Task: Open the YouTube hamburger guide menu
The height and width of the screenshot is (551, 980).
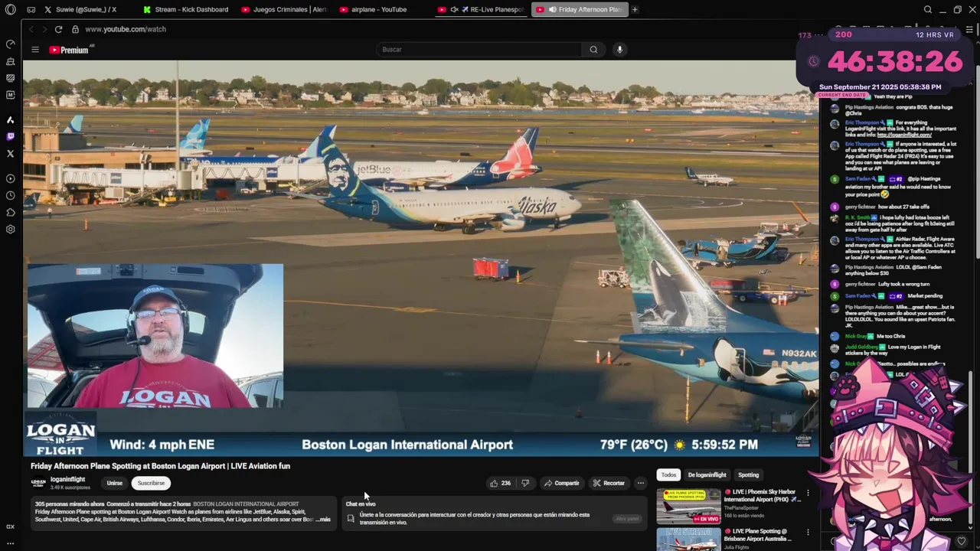Action: coord(34,50)
